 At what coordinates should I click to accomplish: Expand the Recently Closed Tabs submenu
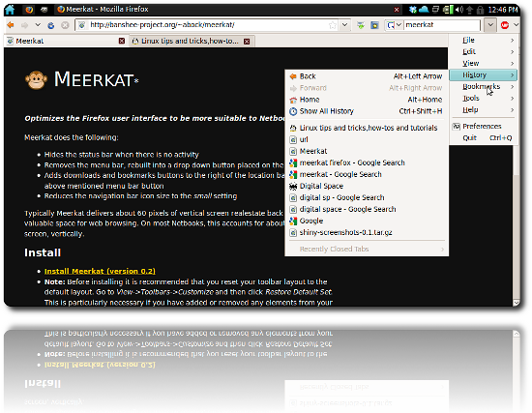click(x=367, y=250)
